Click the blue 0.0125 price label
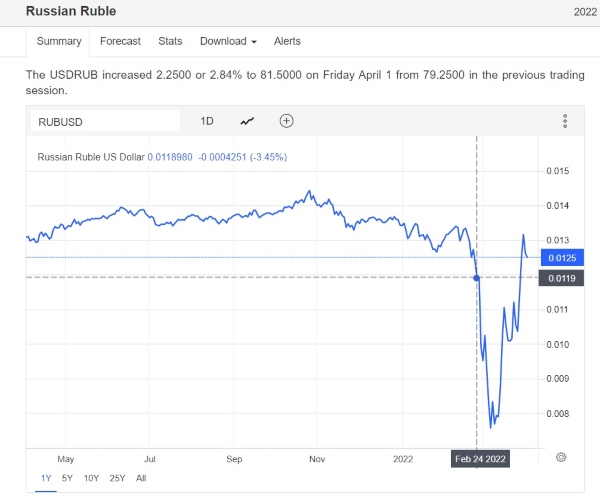 click(x=556, y=258)
